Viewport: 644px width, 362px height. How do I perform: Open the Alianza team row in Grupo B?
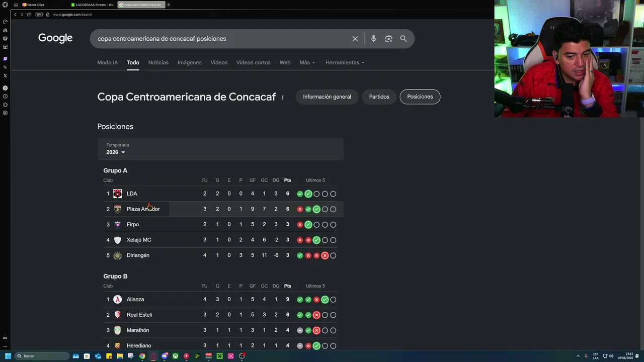click(220, 300)
